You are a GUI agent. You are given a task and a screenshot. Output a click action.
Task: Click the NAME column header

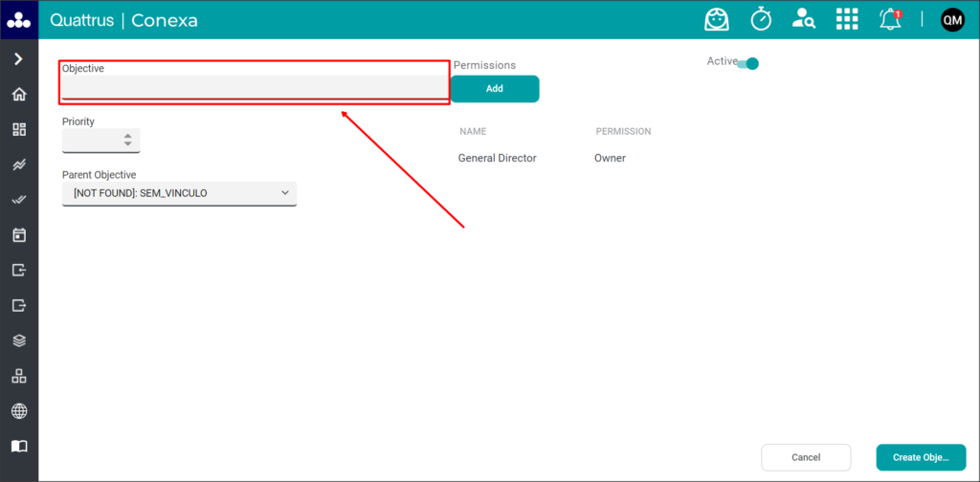[473, 132]
